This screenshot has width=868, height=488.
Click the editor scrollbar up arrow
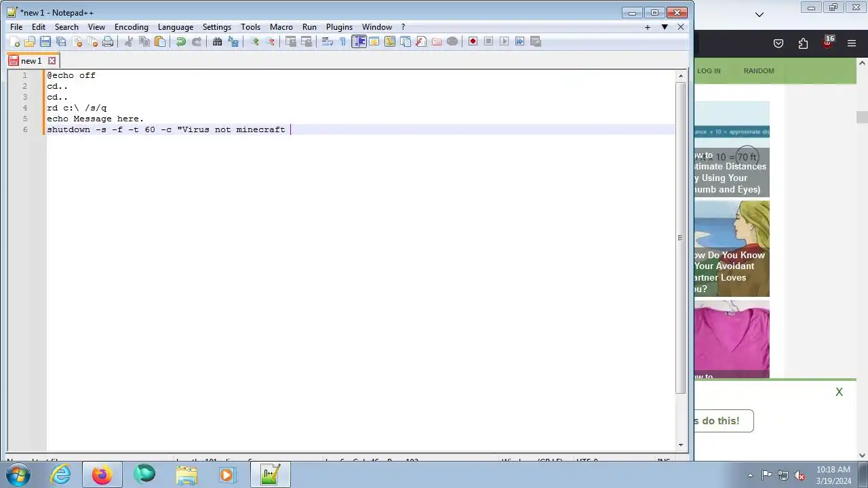click(681, 76)
